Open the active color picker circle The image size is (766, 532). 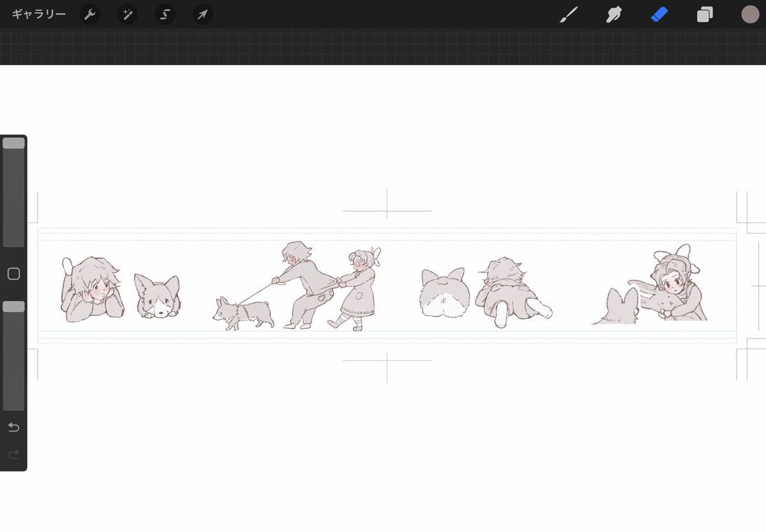[x=750, y=14]
